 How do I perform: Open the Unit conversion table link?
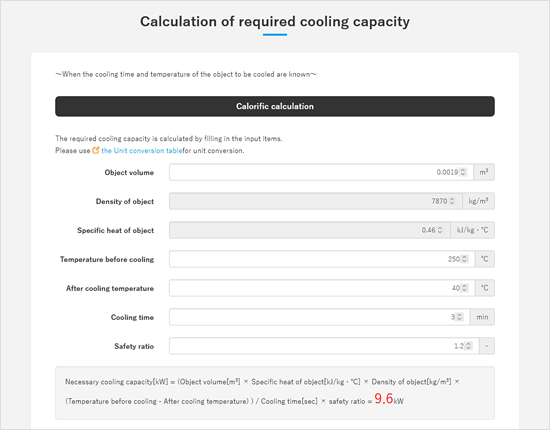(141, 150)
